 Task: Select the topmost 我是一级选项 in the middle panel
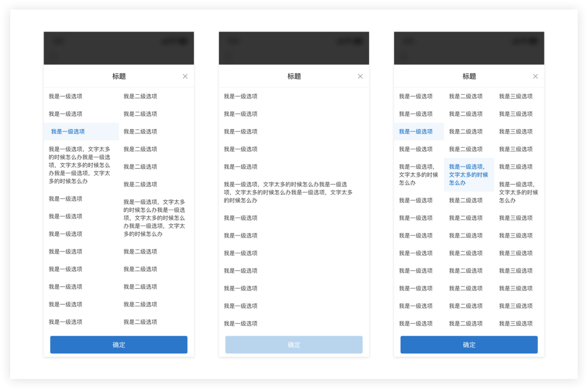pos(241,96)
